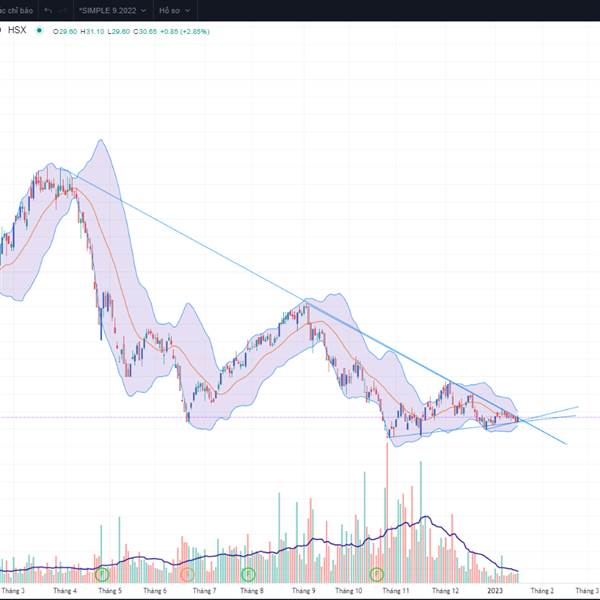
Task: Click the green event marker near Tháng 5
Action: pyautogui.click(x=102, y=574)
